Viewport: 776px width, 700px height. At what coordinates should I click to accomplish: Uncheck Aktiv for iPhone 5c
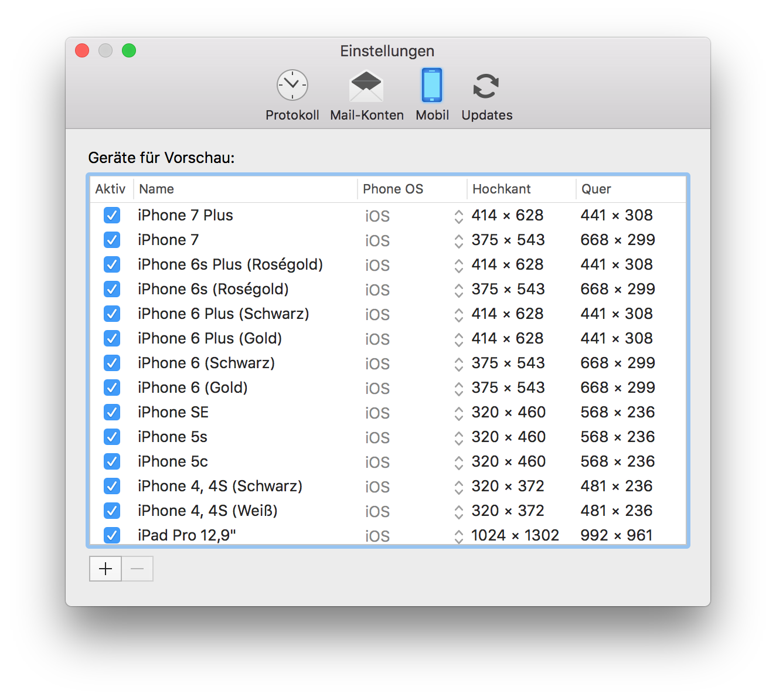pos(112,461)
